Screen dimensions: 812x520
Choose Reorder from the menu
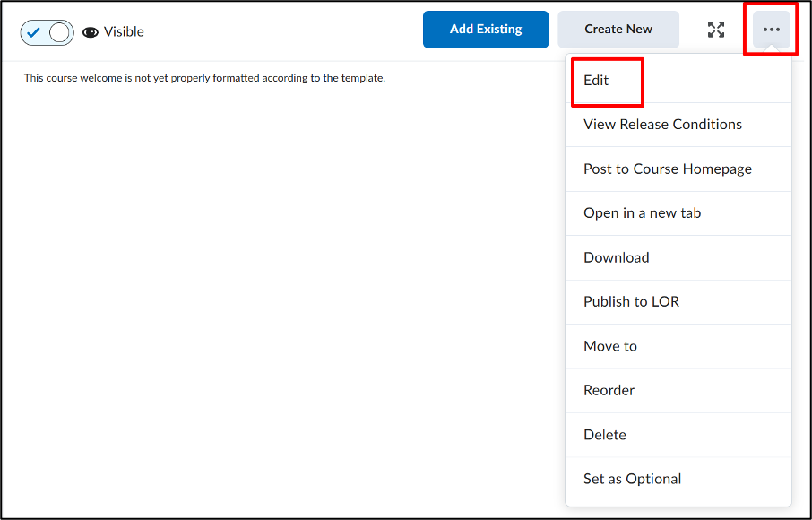tap(678, 391)
